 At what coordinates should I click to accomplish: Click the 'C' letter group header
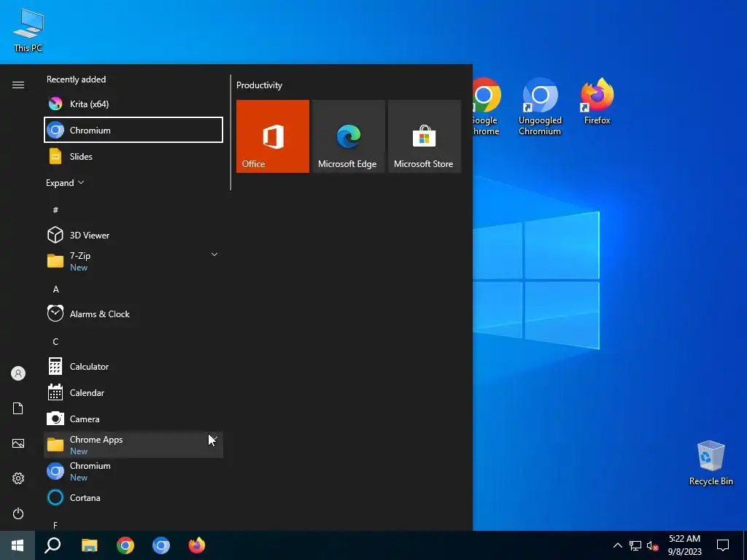pos(55,341)
